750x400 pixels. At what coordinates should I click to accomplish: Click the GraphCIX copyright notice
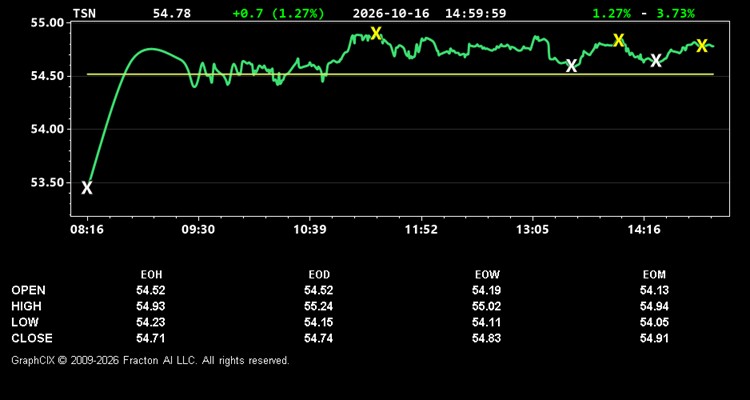pyautogui.click(x=150, y=360)
